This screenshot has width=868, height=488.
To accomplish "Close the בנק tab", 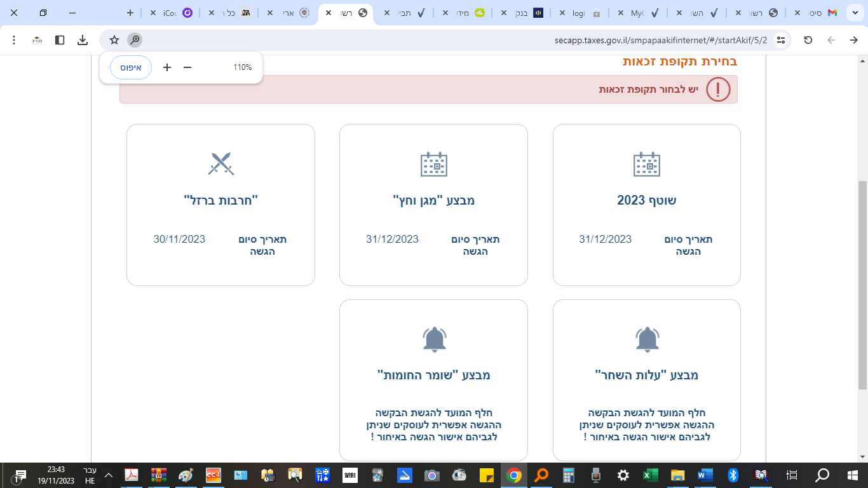I will (x=503, y=13).
